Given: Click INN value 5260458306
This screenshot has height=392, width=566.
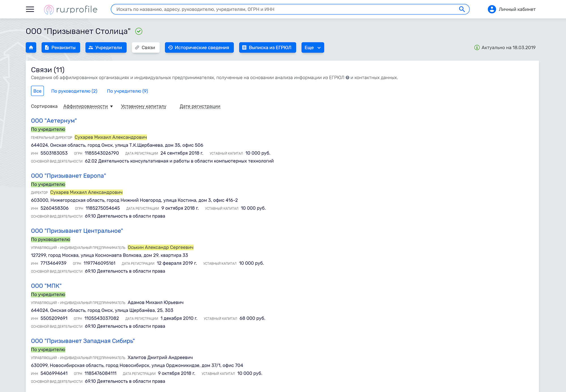Looking at the screenshot, I should point(55,208).
